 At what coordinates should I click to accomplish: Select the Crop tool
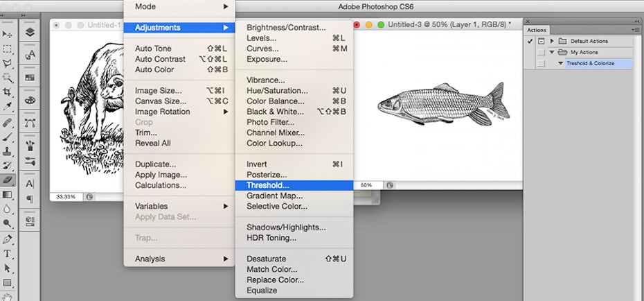coord(8,92)
